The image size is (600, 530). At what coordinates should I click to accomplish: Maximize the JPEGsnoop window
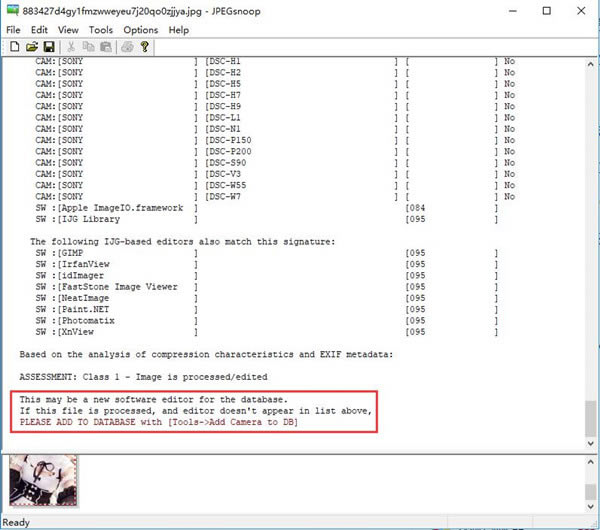point(546,11)
